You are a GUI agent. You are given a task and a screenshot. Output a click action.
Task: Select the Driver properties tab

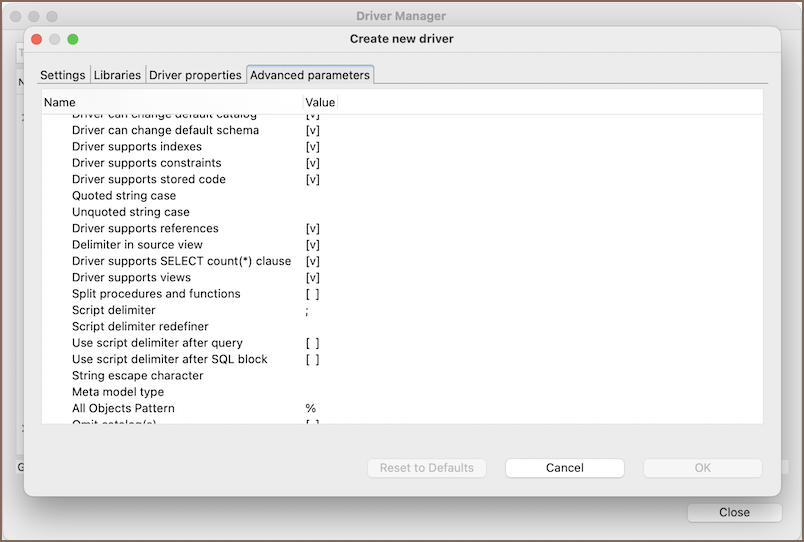point(195,75)
